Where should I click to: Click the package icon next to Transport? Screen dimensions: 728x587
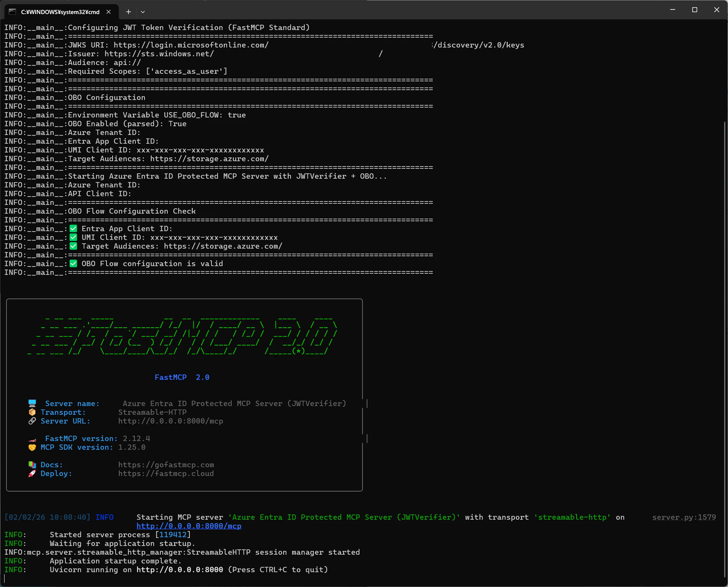[32, 412]
